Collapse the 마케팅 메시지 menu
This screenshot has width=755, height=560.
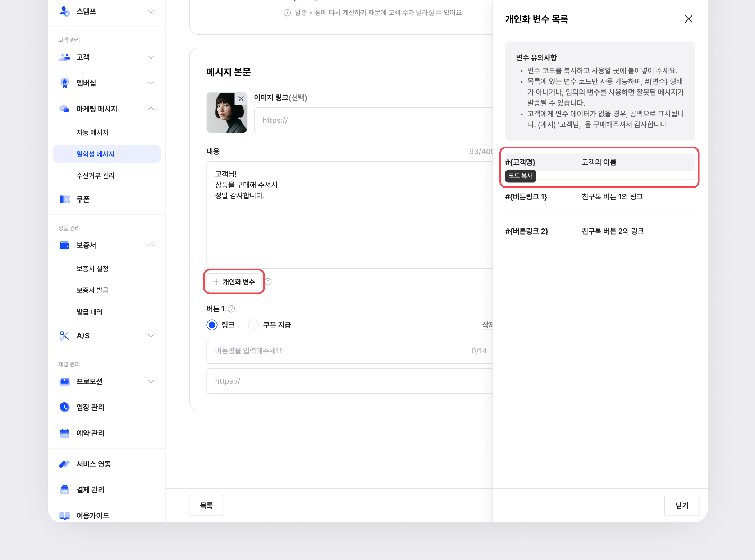pos(151,109)
